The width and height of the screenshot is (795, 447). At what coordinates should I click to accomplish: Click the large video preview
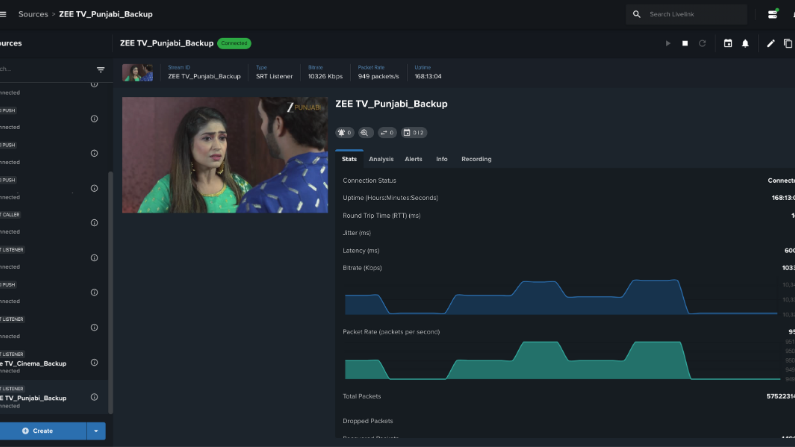tap(225, 155)
